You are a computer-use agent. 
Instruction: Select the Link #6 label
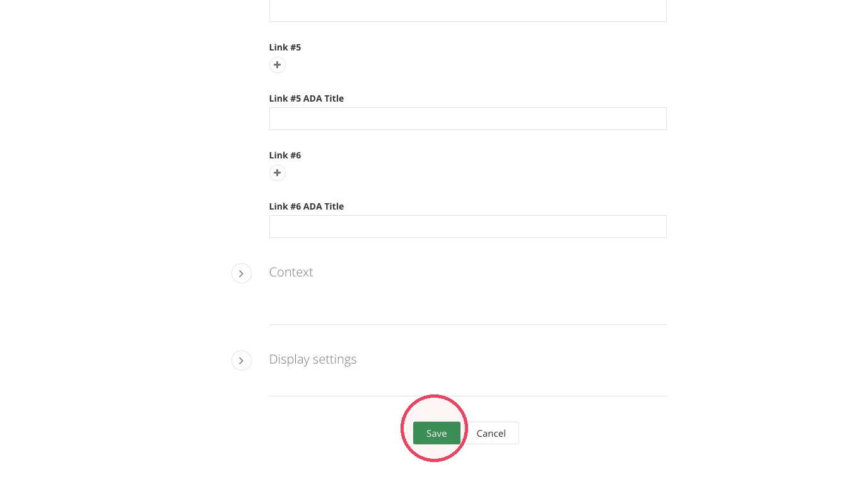285,155
